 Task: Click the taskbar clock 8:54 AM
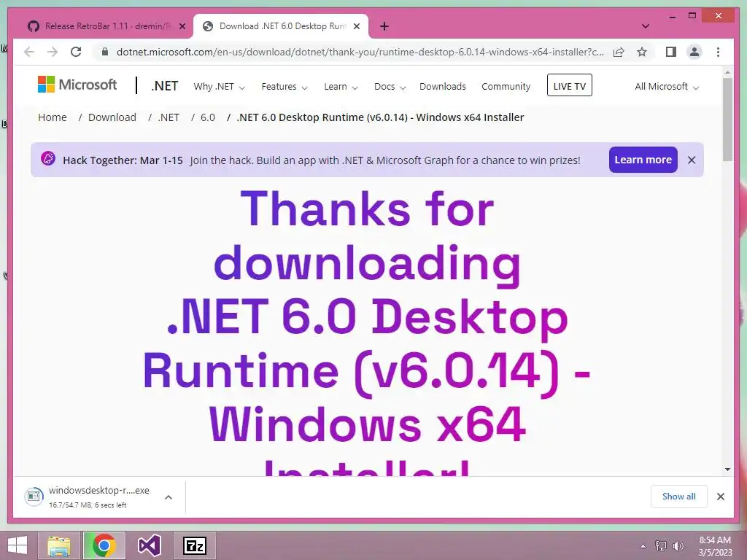pos(715,540)
